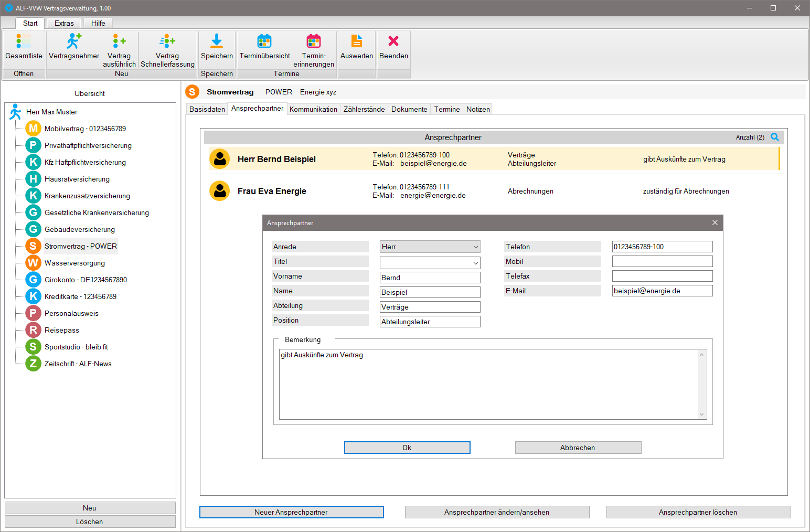The width and height of the screenshot is (810, 532).
Task: Click the orange S Stromvertrag header icon
Action: point(192,92)
